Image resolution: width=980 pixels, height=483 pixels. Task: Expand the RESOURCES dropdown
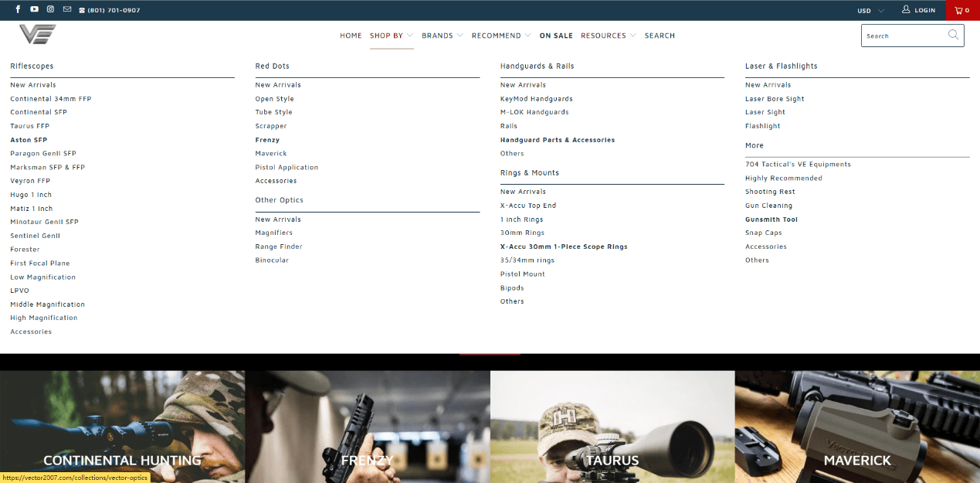coord(609,36)
